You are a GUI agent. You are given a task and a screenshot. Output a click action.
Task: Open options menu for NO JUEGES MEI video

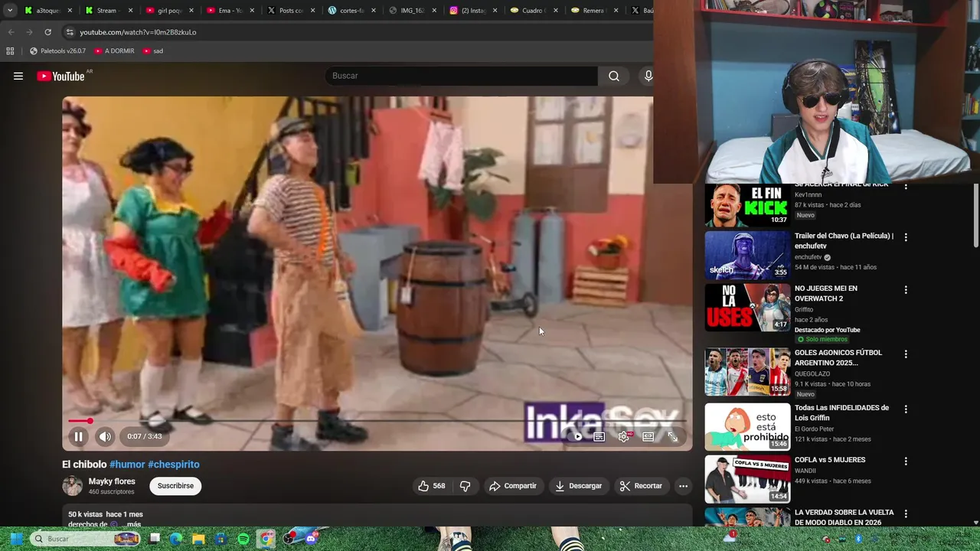[x=906, y=290]
